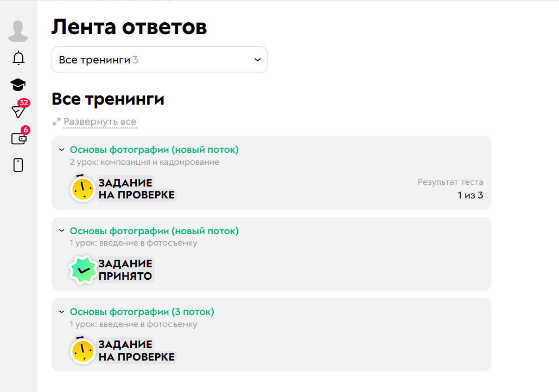Open the paper-plane feed icon with 32 badge
Viewport: 559px width, 392px height.
tap(18, 112)
